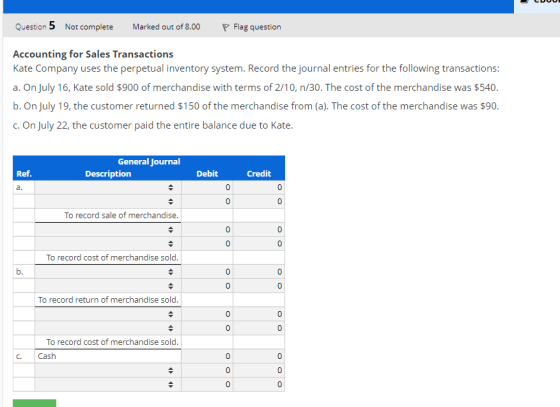Open first account dropdown in entry b
Screen dimensions: 560x407
pos(108,272)
